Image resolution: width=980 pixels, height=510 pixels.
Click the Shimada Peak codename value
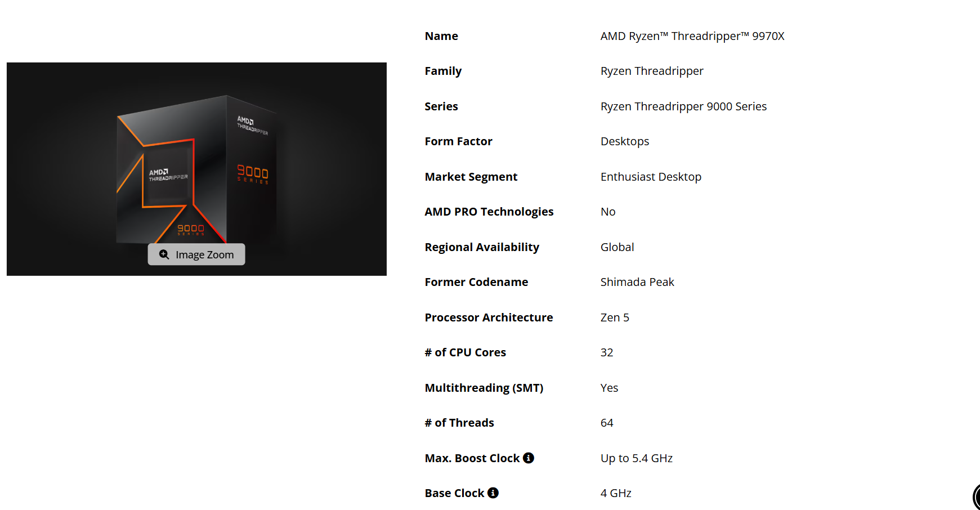637,282
